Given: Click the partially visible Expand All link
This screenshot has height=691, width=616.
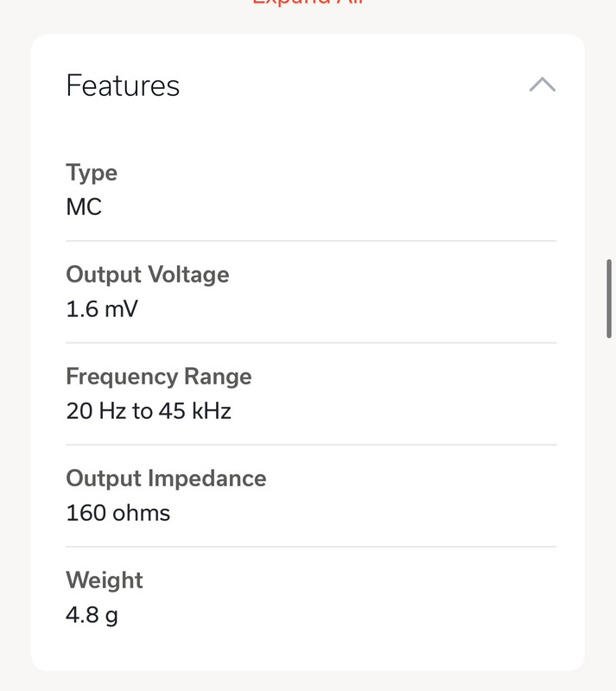Looking at the screenshot, I should click(308, 3).
